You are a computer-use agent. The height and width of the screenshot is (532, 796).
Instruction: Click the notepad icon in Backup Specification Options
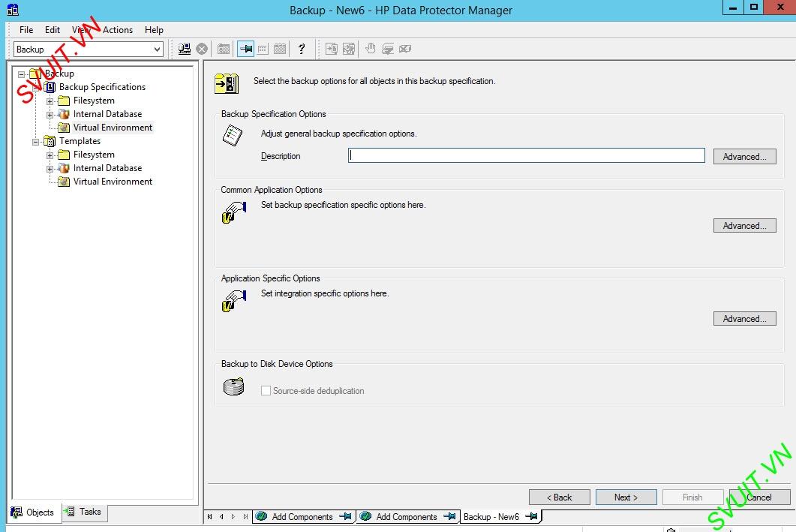[233, 136]
